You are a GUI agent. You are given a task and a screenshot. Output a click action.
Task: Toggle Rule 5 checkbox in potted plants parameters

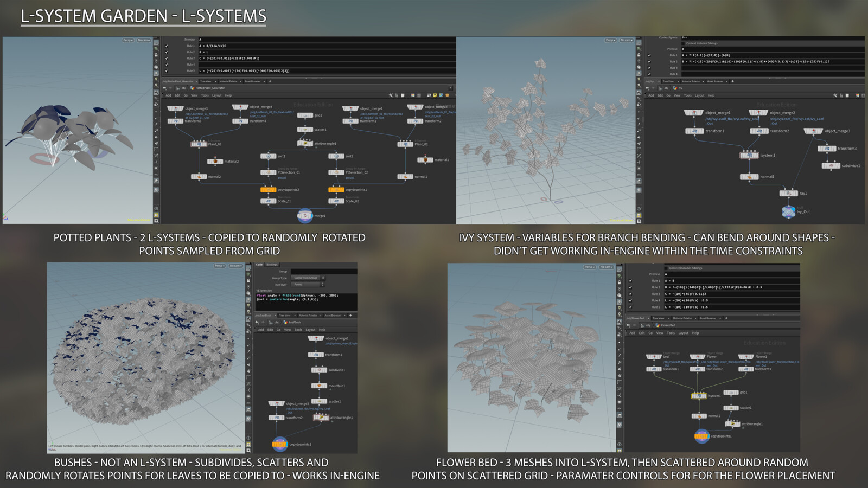point(167,71)
